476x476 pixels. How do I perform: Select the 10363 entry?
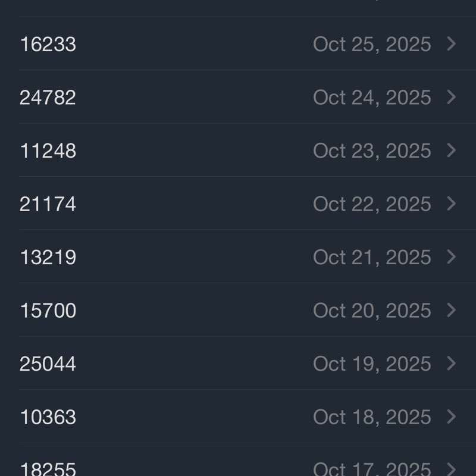[48, 417]
